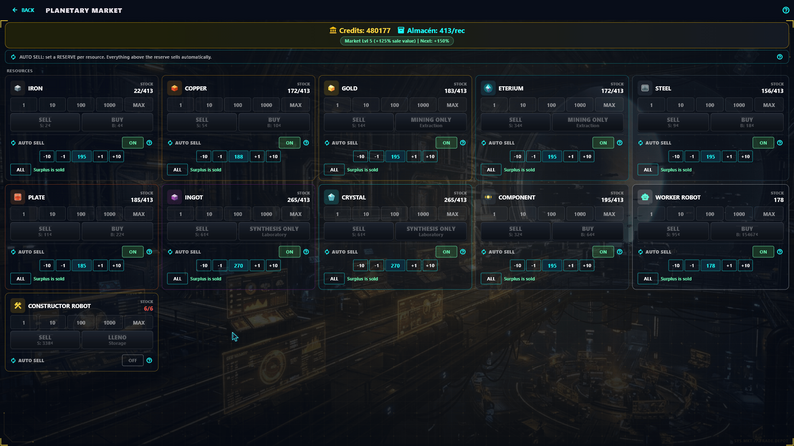Click the Gold nugget icon
794x446 pixels.
pos(331,88)
